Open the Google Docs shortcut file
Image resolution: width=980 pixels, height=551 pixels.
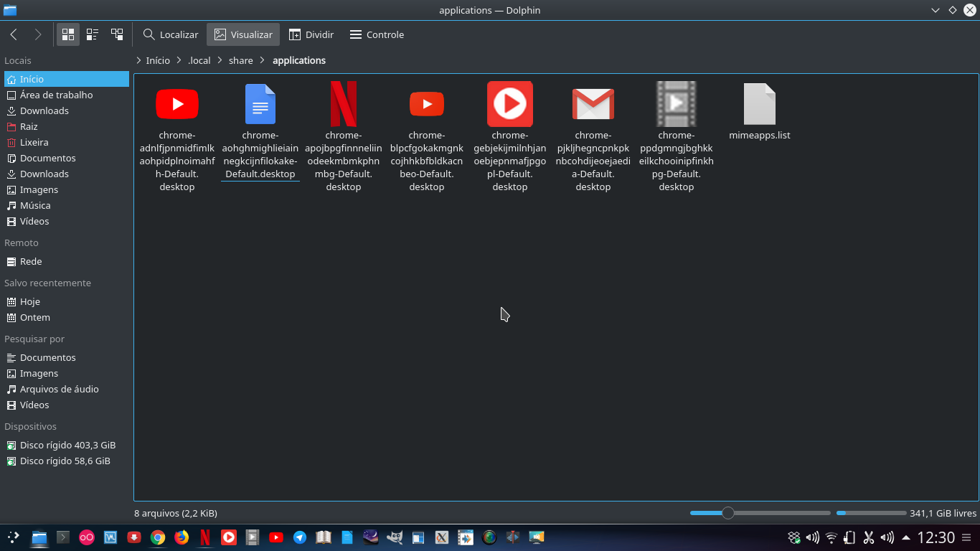[260, 103]
